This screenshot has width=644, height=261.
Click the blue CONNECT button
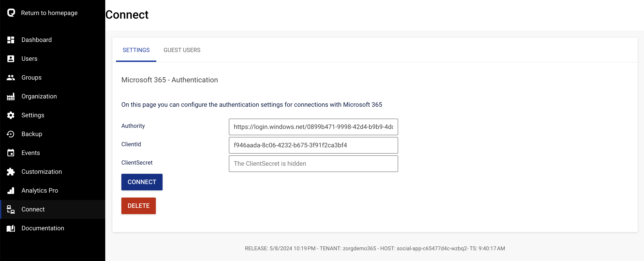point(142,182)
